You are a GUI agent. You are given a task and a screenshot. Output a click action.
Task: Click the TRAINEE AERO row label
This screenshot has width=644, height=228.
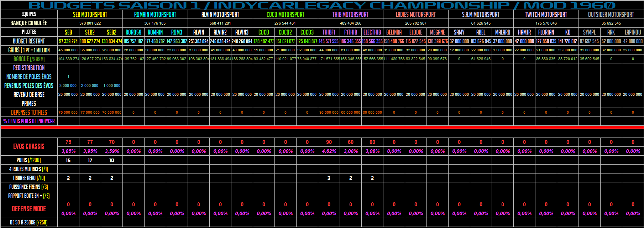(x=29, y=178)
